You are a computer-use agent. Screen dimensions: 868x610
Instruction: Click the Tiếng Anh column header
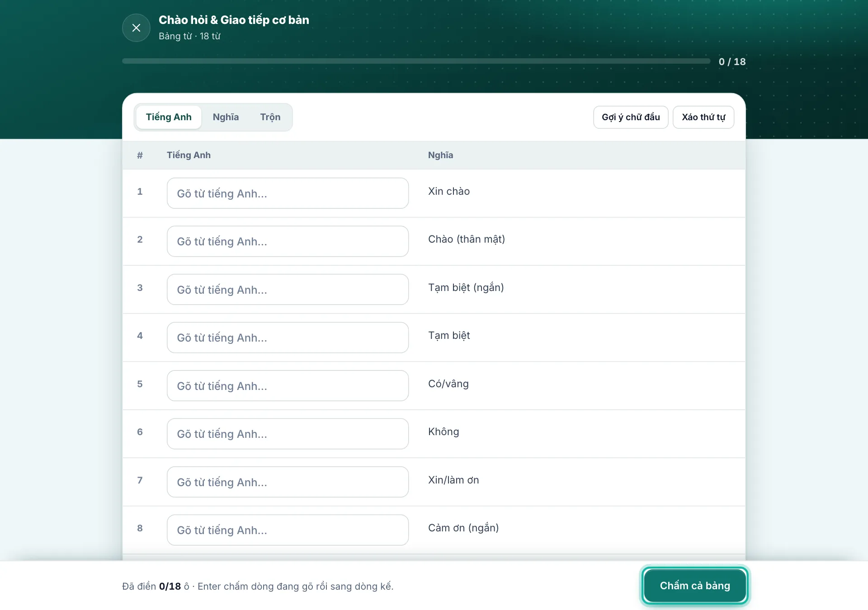[189, 155]
